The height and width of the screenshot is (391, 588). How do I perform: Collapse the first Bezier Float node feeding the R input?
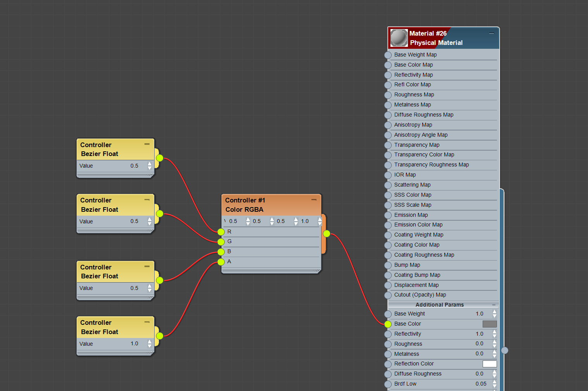147,144
